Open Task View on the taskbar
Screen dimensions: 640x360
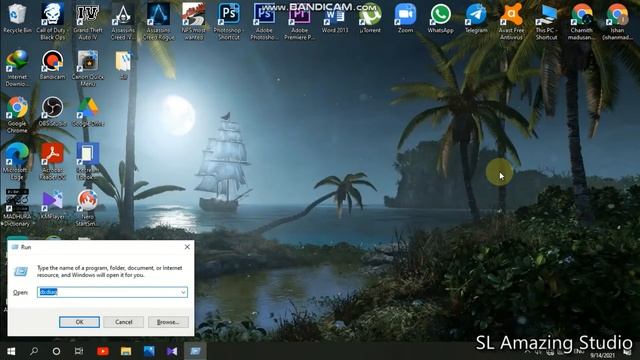(x=79, y=351)
